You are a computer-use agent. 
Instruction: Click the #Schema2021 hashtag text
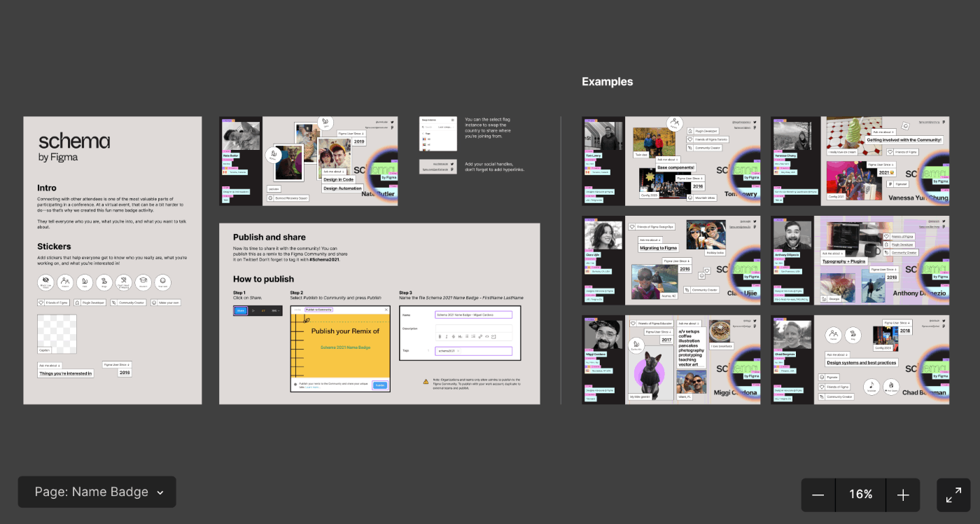(323, 259)
